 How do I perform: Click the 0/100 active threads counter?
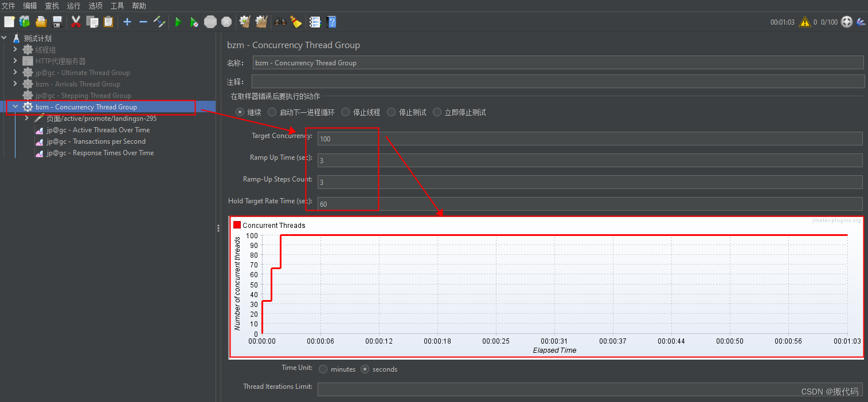click(x=829, y=22)
